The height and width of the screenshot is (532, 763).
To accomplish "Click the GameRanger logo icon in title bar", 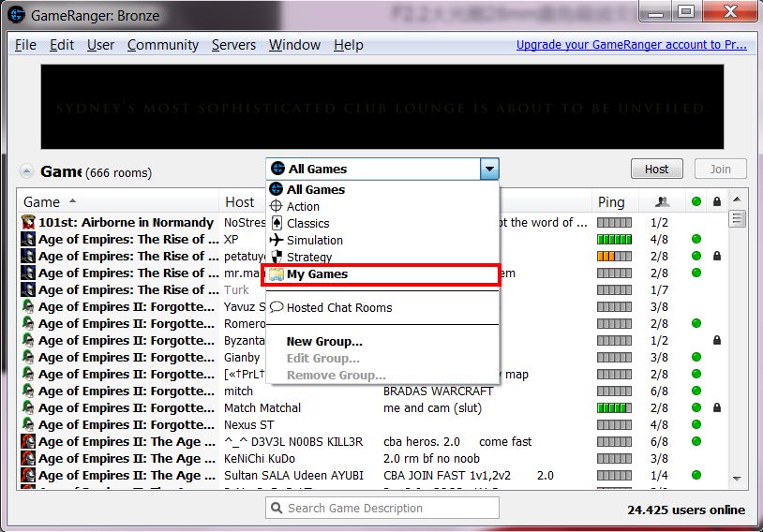I will tap(16, 15).
